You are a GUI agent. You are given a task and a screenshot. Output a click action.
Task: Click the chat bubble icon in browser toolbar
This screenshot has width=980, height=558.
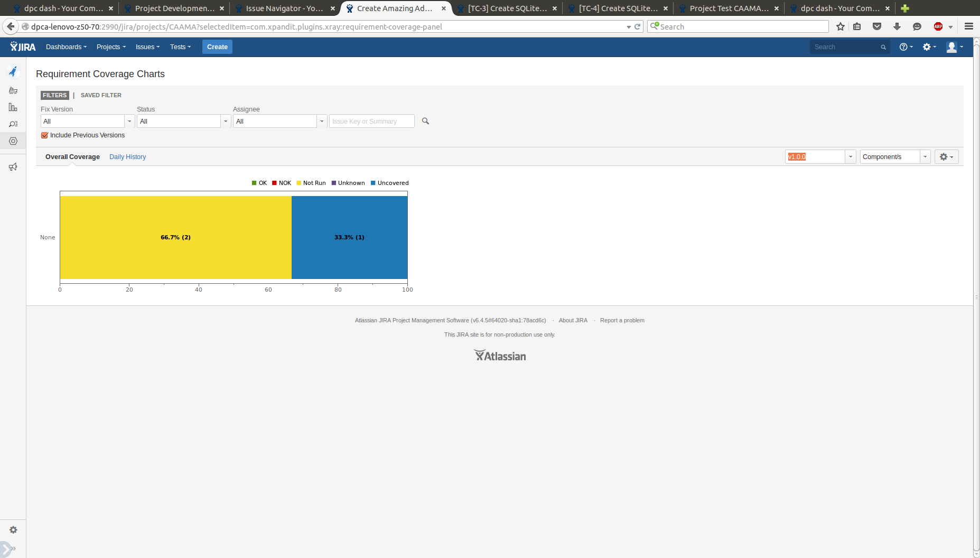pos(917,26)
